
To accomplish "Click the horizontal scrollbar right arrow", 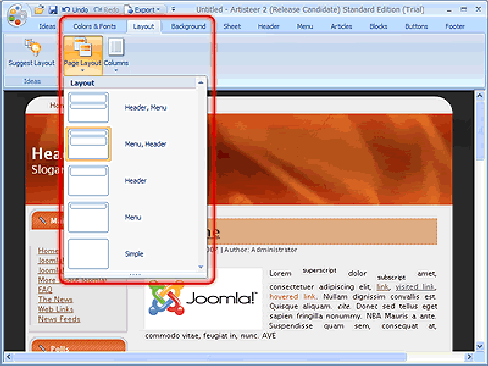I will coord(469,357).
